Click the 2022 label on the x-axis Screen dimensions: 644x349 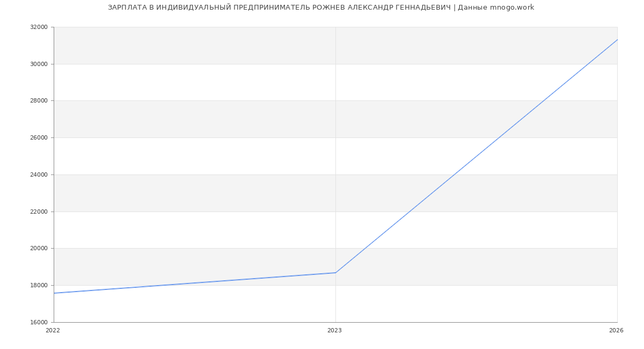(53, 331)
